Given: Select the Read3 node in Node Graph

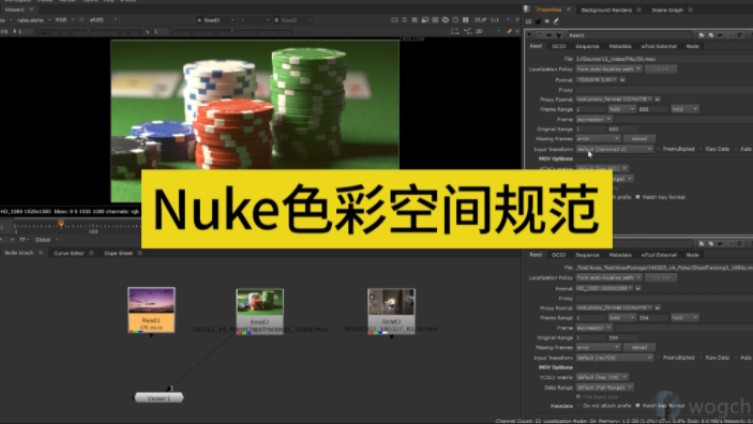Looking at the screenshot, I should coord(391,311).
